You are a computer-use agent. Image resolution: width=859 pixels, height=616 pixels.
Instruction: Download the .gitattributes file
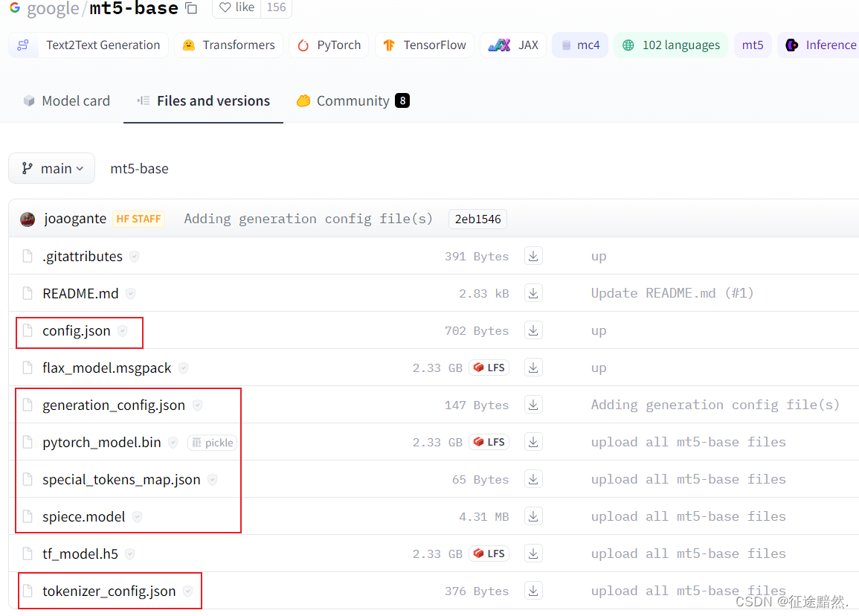pyautogui.click(x=533, y=256)
